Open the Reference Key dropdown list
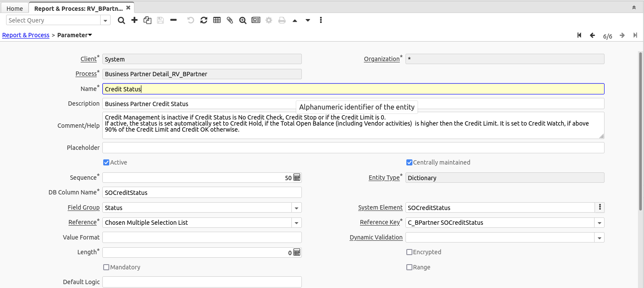Screen dimensions: 644x288 coord(599,223)
